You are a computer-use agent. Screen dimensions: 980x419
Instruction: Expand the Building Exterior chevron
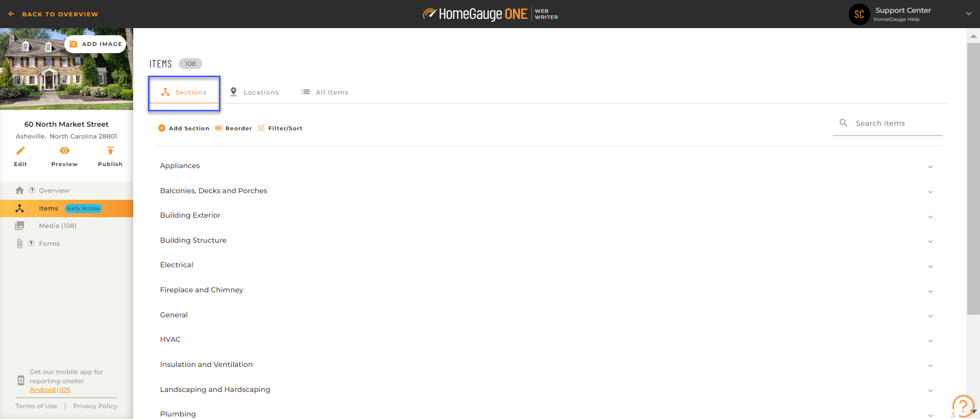930,217
